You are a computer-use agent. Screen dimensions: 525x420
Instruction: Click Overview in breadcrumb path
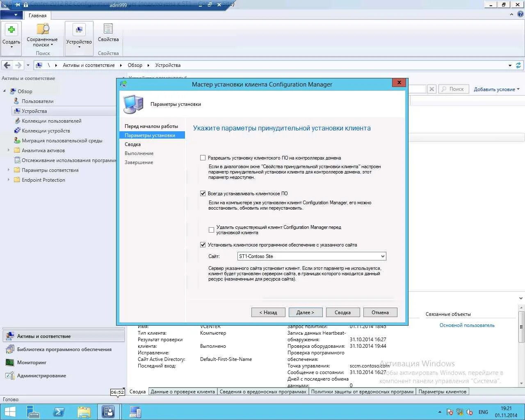coord(135,65)
